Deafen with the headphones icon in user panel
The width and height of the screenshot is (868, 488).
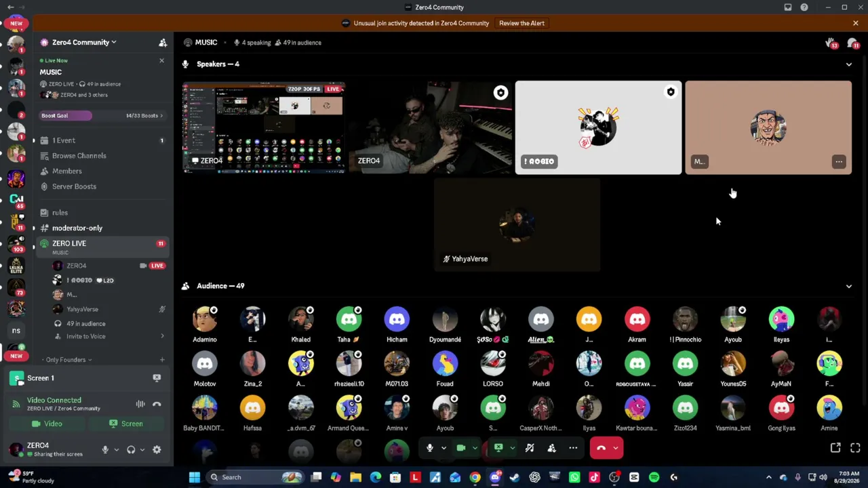tap(131, 449)
